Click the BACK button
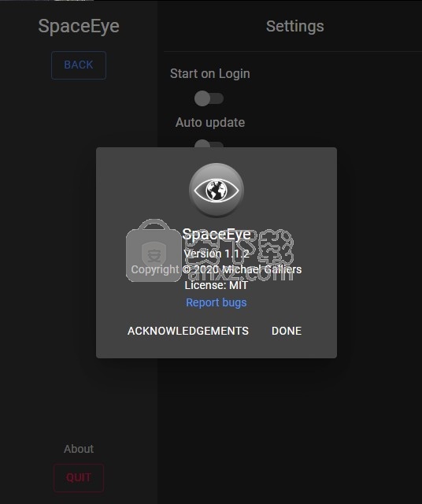 click(x=79, y=65)
